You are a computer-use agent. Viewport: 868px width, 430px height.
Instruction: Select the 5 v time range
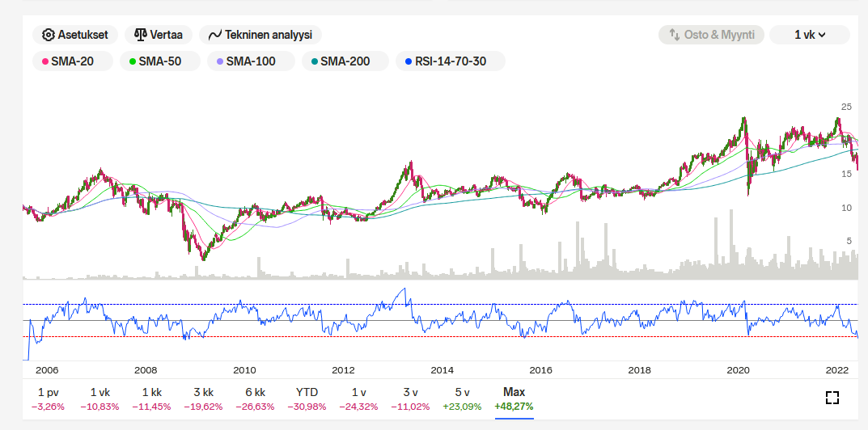coord(460,398)
